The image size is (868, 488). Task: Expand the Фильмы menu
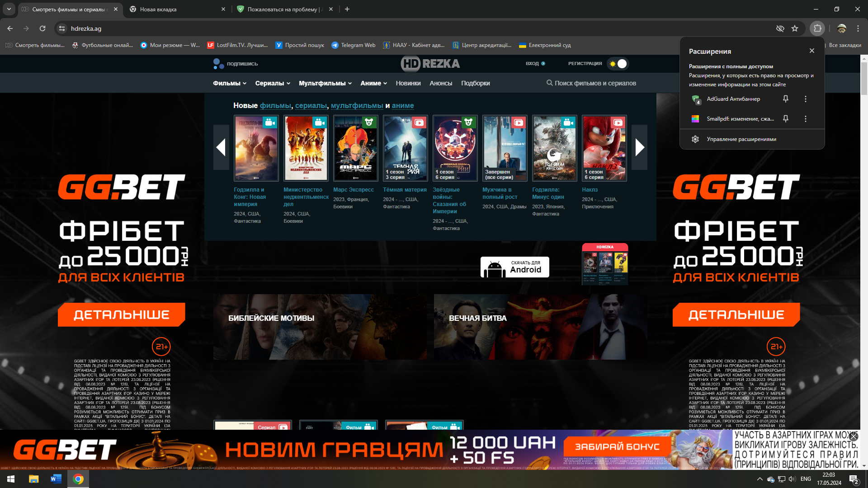coord(228,83)
